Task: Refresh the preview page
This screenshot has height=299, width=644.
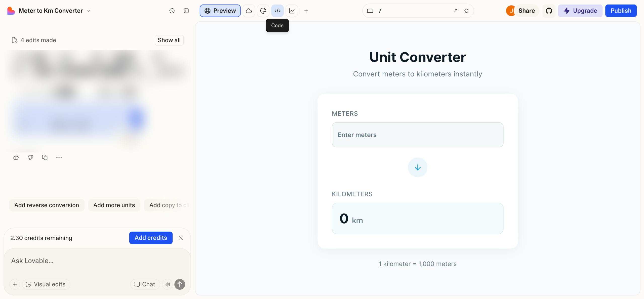Action: click(466, 11)
